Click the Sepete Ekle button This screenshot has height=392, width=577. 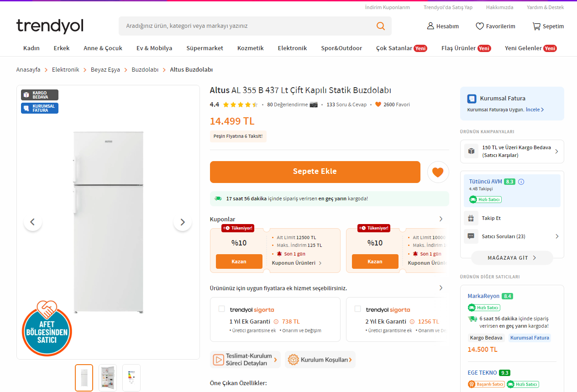(315, 172)
